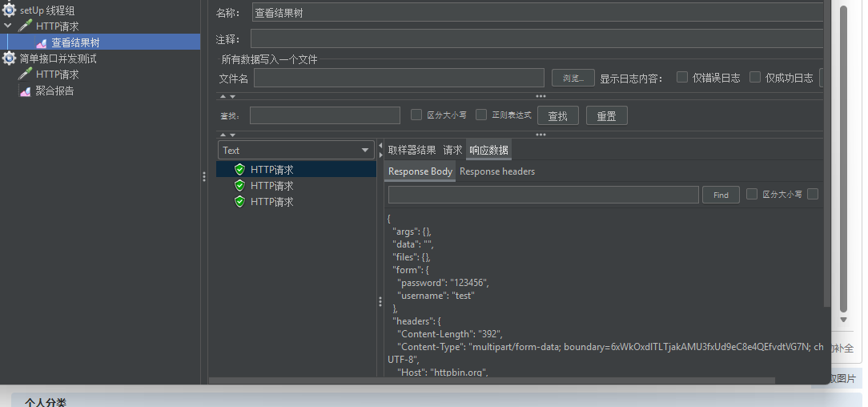The width and height of the screenshot is (868, 407).
Task: Click the horizontal scrollbar below the response panel
Action: [492, 381]
